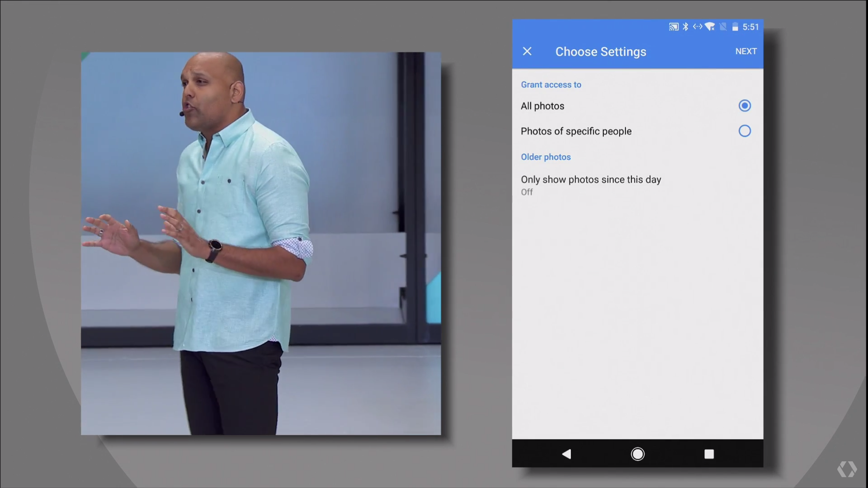Tap the Bluetooth status icon
The height and width of the screenshot is (488, 868).
pos(685,27)
